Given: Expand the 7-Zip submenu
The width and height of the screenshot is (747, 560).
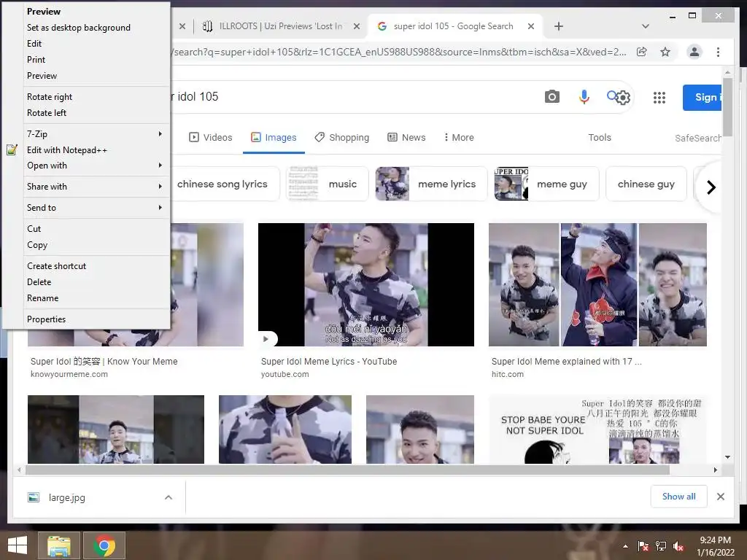Looking at the screenshot, I should point(96,134).
